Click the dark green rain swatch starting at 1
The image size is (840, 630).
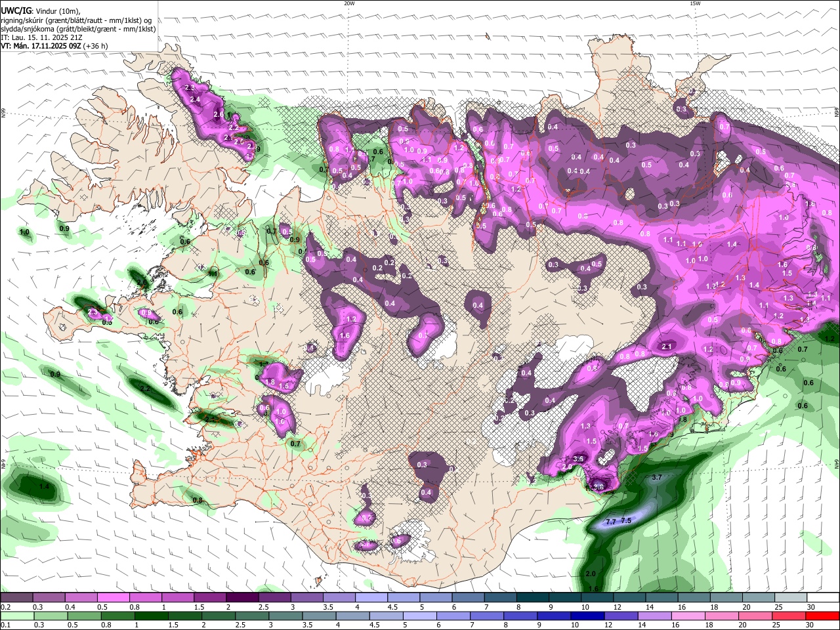point(151,616)
